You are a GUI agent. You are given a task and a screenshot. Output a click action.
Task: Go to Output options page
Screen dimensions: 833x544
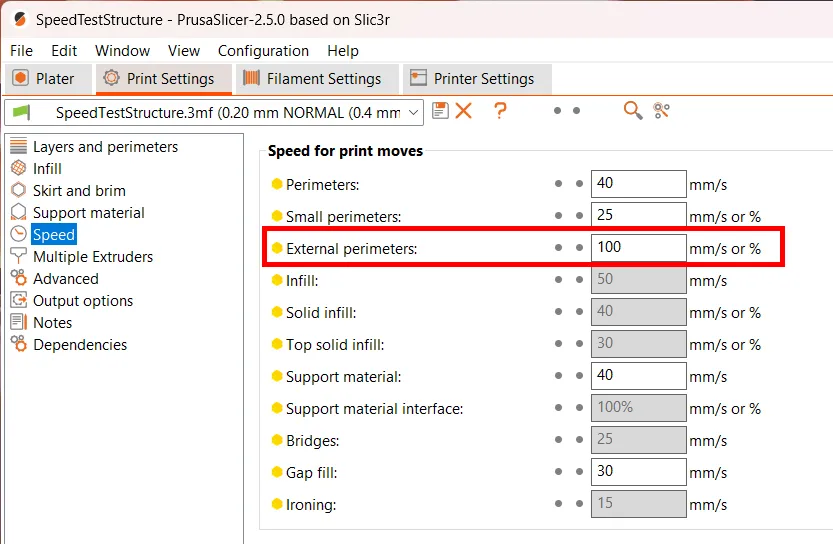coord(82,301)
